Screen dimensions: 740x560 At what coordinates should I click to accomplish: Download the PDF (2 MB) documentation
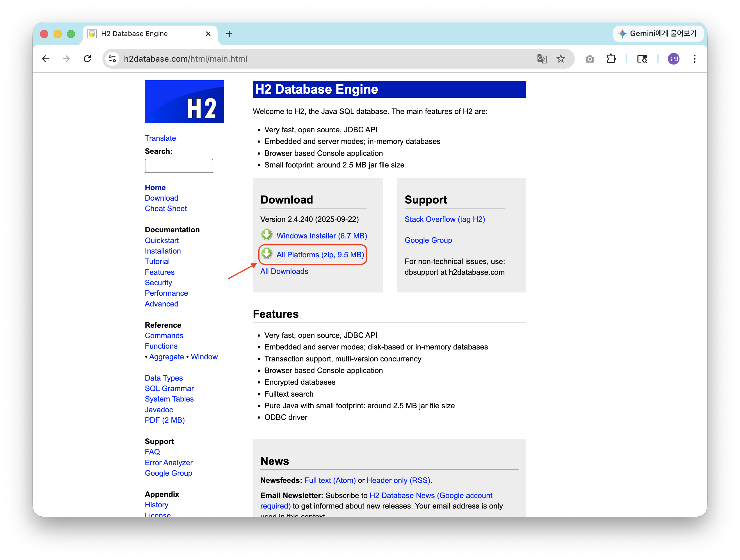click(x=165, y=420)
